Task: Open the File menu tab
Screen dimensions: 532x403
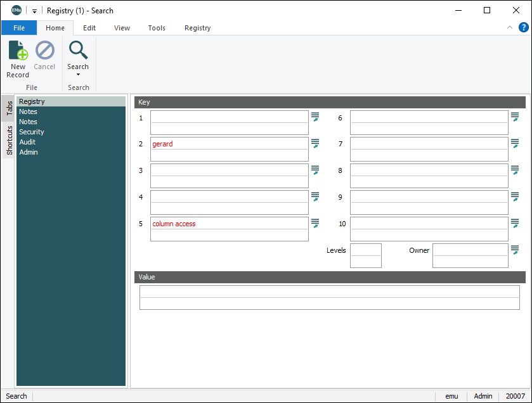Action: click(19, 28)
